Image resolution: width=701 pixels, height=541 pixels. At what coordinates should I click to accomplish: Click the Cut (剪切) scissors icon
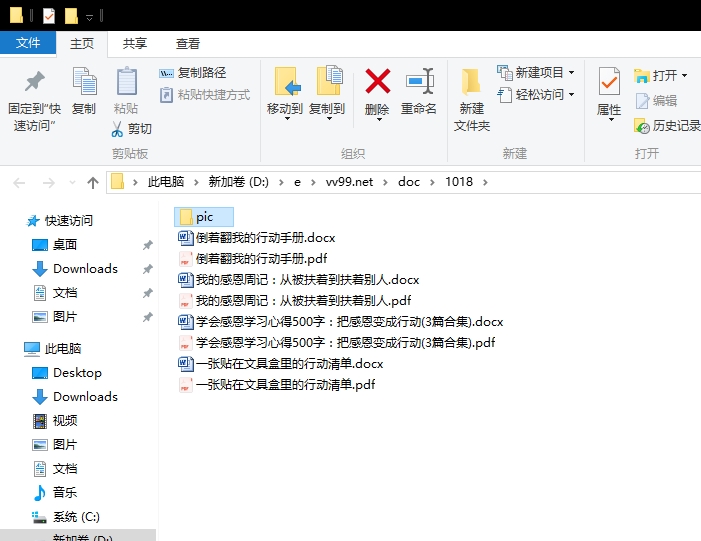(x=117, y=129)
